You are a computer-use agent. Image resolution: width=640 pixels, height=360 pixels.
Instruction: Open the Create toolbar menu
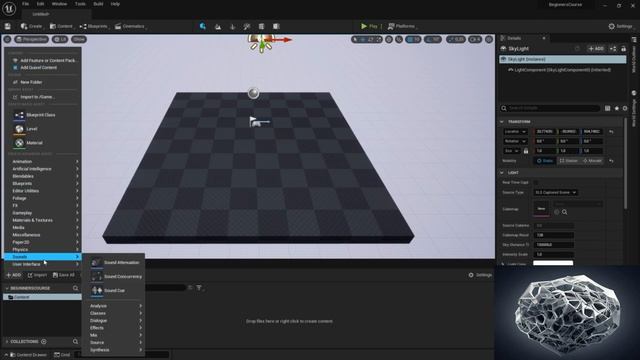(x=31, y=26)
